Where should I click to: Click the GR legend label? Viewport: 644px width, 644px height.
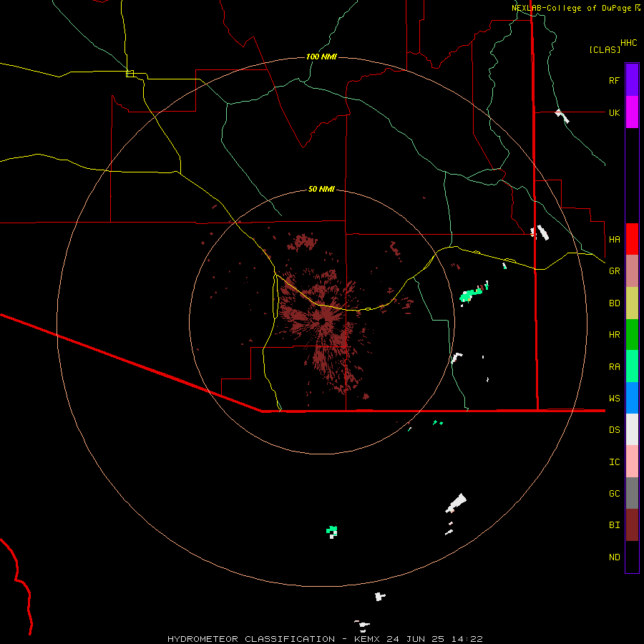614,271
